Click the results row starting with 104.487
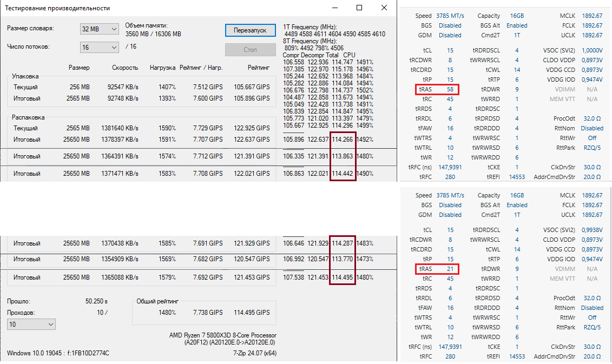The height and width of the screenshot is (364, 612). [328, 97]
